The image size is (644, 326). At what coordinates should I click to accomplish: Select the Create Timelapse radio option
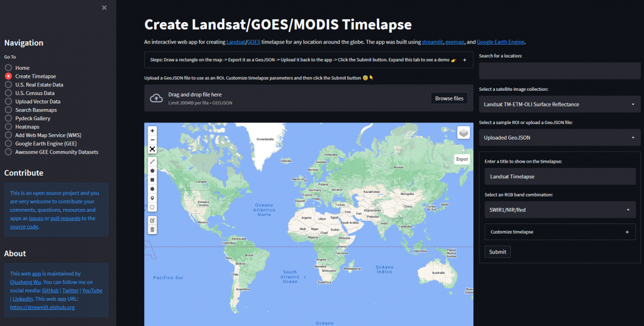[x=31, y=76]
